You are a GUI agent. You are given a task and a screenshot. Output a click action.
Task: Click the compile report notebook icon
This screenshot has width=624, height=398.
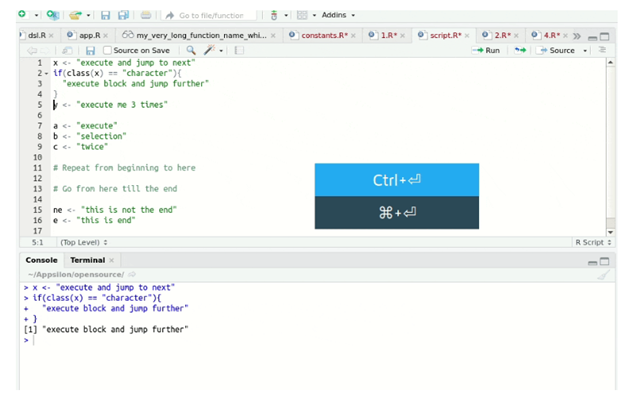click(239, 51)
